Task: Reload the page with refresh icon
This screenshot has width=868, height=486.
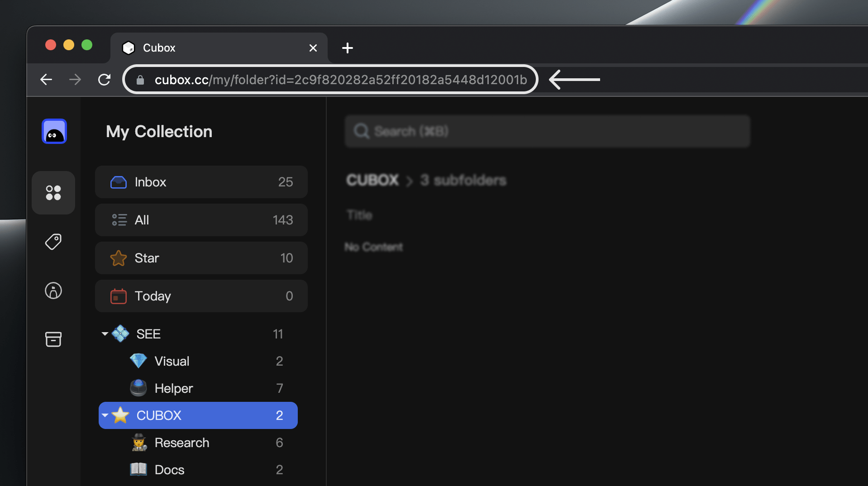Action: [x=105, y=80]
